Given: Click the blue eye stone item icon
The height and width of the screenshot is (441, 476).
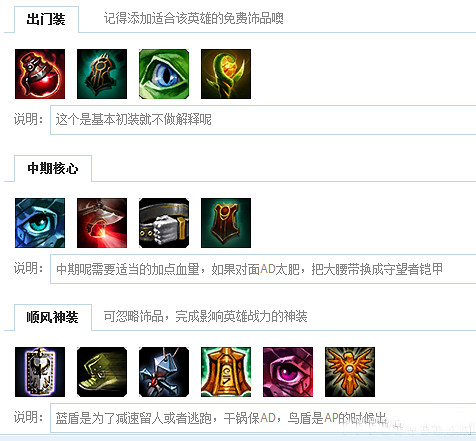Looking at the screenshot, I should 40,223.
